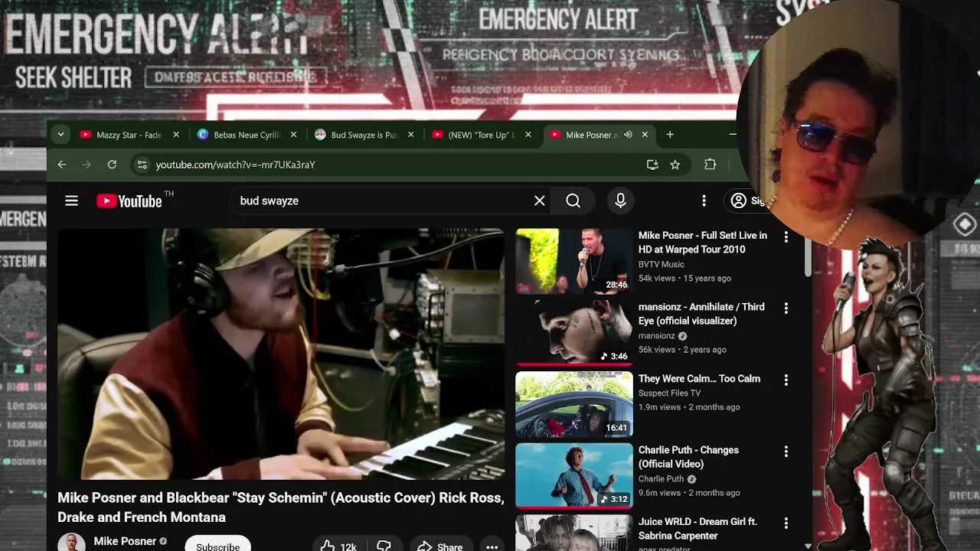Click the magnifier search button
Viewport: 980px width, 551px height.
[573, 201]
